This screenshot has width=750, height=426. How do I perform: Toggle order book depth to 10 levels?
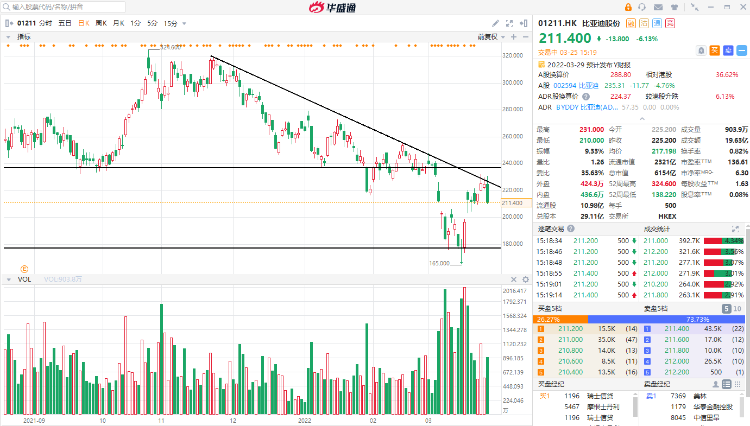740,309
